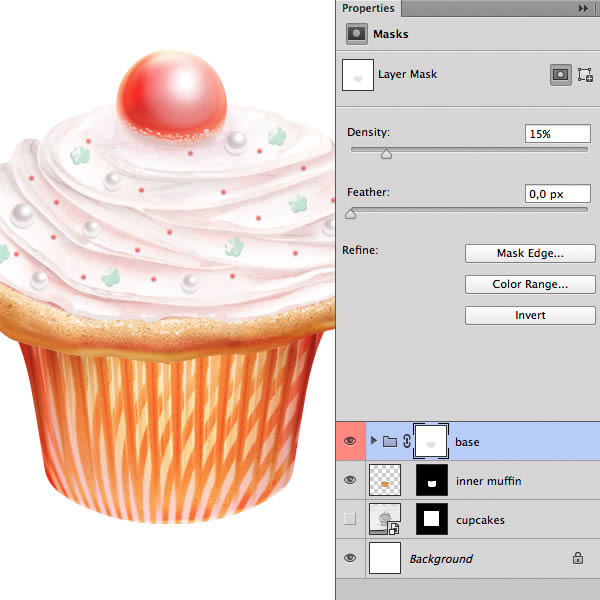Select the Background layer thumbnail
The image size is (600, 600).
pos(385,558)
